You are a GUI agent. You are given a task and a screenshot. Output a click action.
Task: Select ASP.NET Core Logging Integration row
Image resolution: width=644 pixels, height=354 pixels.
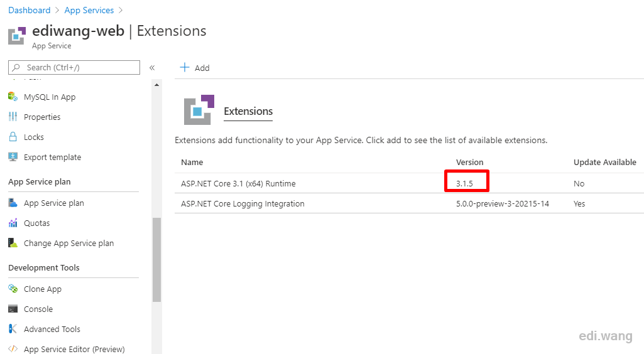click(409, 203)
